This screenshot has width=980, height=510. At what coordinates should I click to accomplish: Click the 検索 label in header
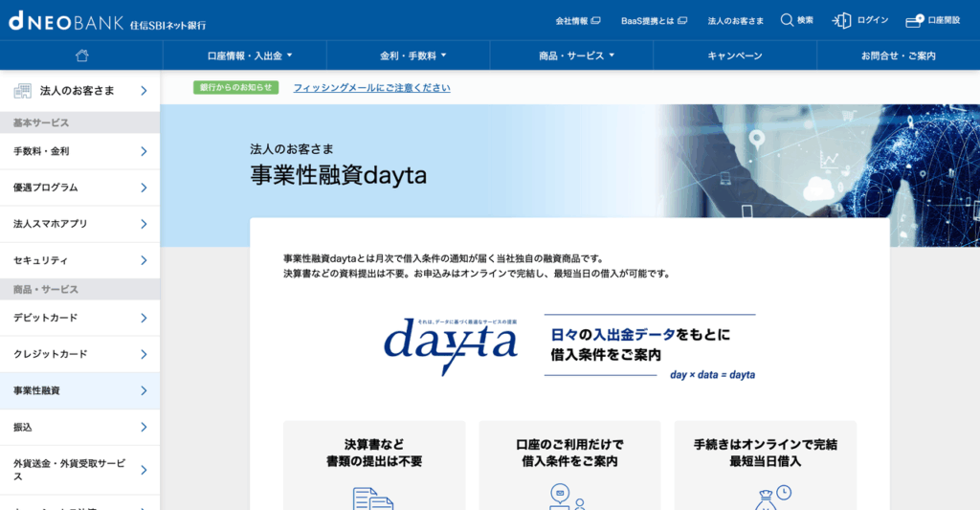[x=805, y=20]
